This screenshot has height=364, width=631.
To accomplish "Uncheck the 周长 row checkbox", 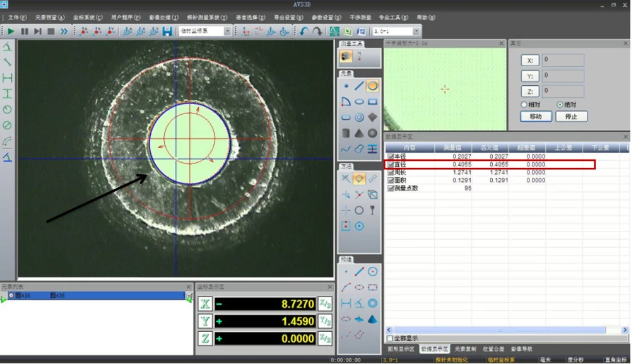I will point(391,173).
